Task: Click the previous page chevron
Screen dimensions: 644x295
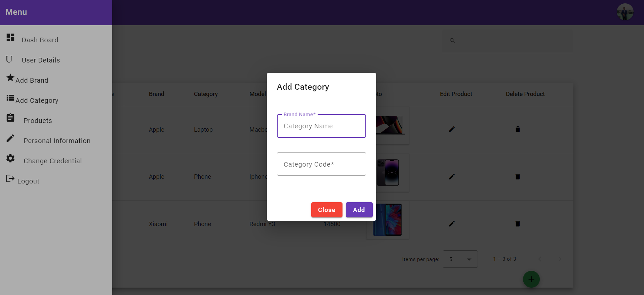Action: click(540, 259)
